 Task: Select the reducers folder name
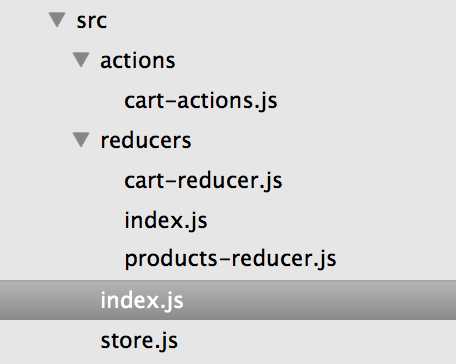pos(146,140)
